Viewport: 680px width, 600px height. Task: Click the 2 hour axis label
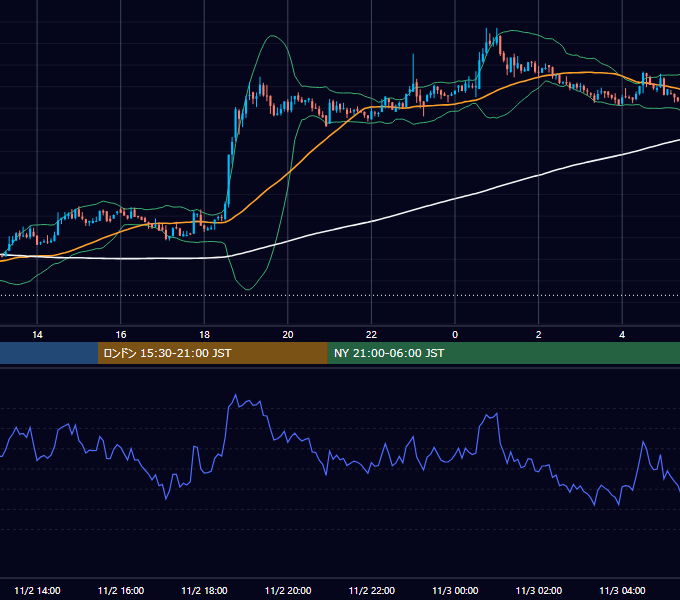click(x=539, y=335)
